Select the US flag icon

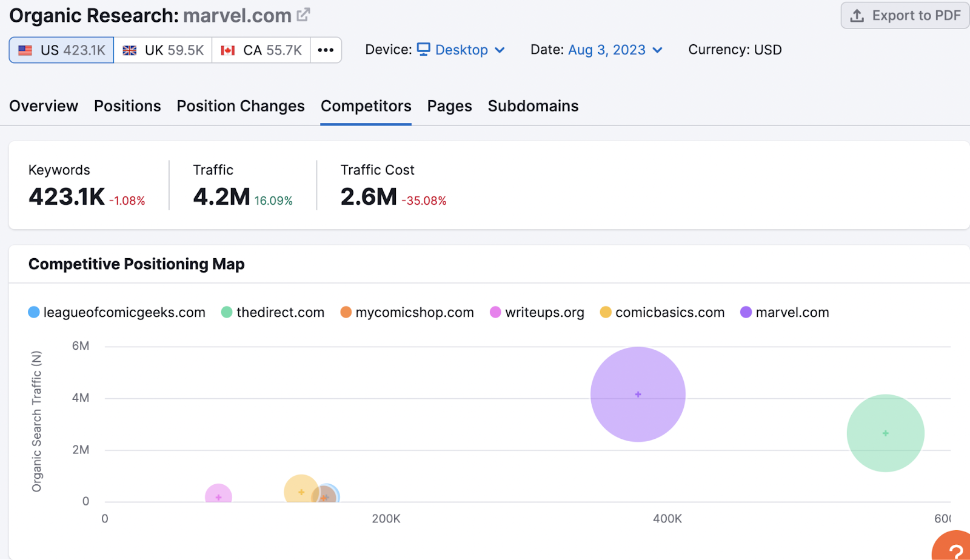tap(24, 50)
